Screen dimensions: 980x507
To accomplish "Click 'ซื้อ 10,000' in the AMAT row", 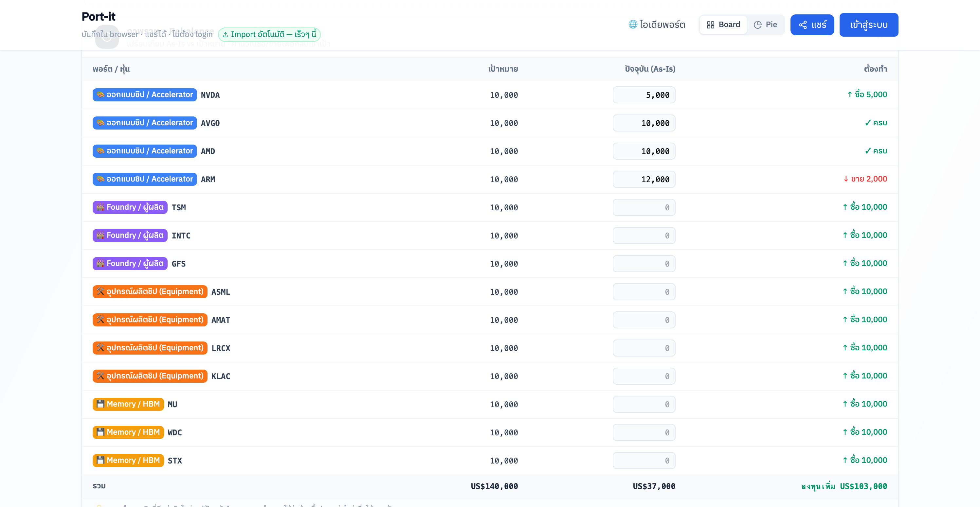I will point(865,319).
